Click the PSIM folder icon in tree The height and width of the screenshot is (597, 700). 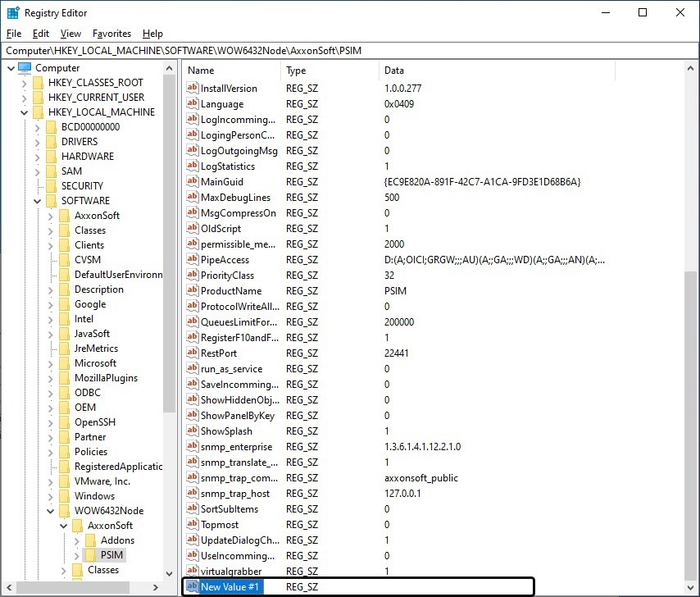90,555
